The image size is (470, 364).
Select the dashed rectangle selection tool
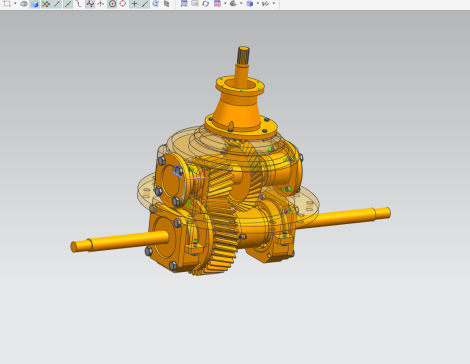(7, 4)
